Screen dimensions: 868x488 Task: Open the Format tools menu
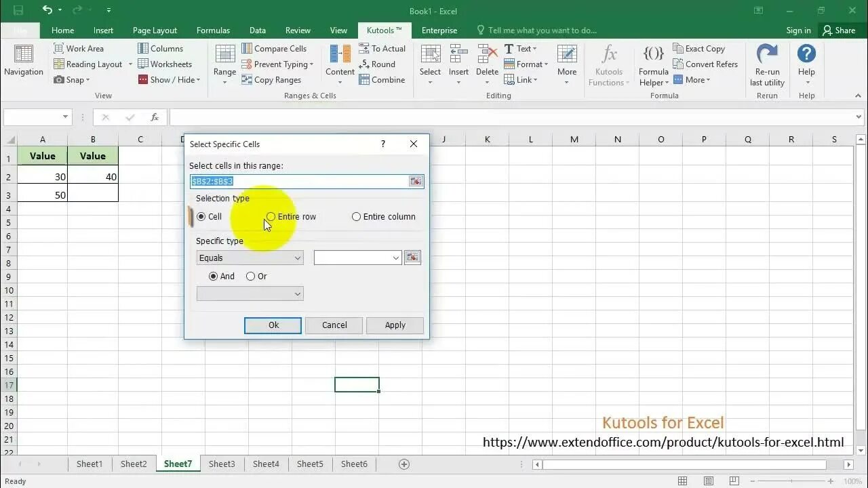[526, 64]
